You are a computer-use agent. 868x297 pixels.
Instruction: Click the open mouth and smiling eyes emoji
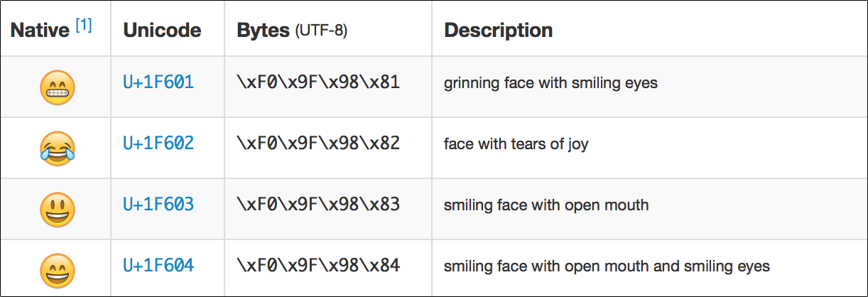tap(57, 271)
